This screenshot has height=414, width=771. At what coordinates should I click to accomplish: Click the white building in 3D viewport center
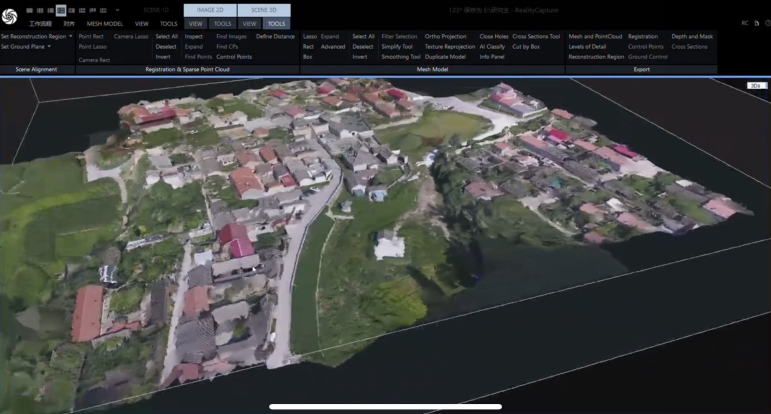(x=389, y=245)
